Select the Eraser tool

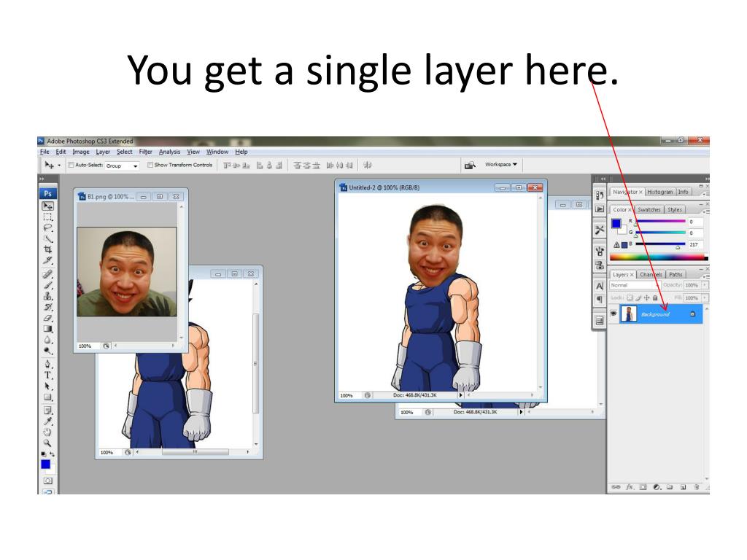[x=47, y=318]
